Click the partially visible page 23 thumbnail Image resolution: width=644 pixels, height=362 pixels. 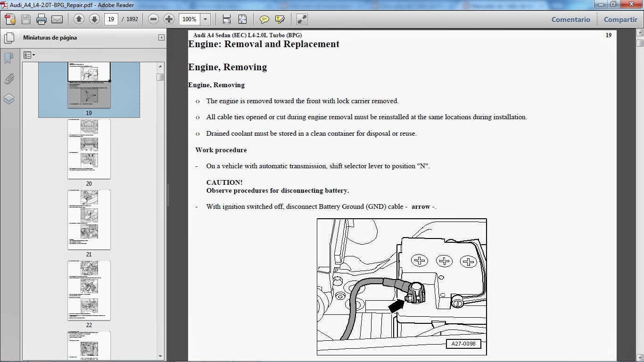click(89, 346)
